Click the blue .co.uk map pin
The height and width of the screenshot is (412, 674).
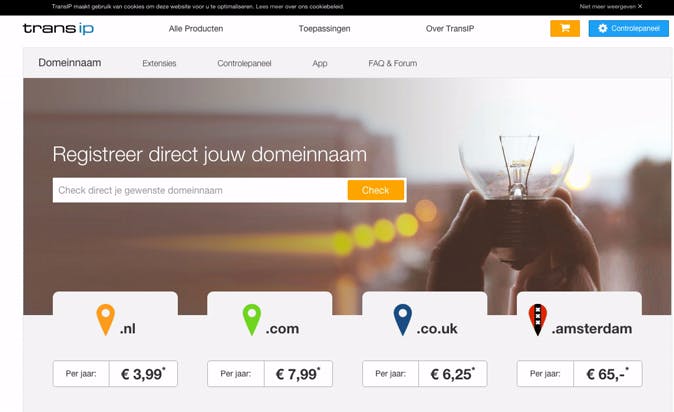click(402, 320)
